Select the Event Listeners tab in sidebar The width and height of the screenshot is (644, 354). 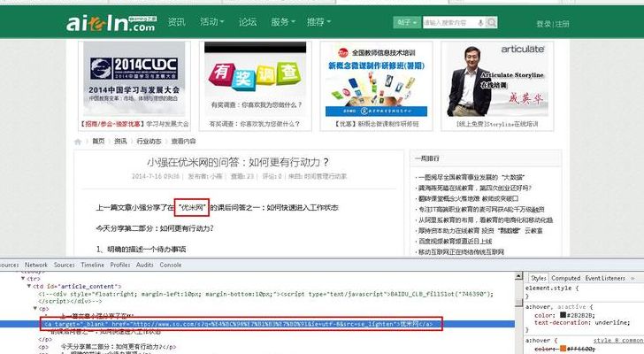coord(605,279)
